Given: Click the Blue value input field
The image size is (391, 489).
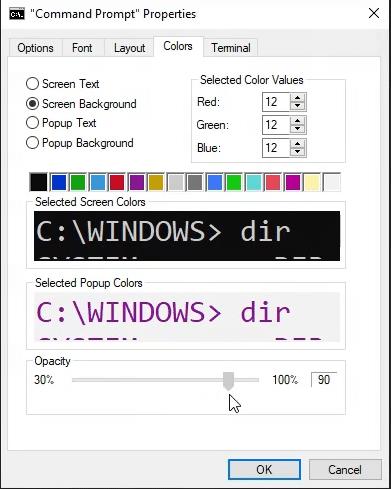Looking at the screenshot, I should tap(276, 148).
